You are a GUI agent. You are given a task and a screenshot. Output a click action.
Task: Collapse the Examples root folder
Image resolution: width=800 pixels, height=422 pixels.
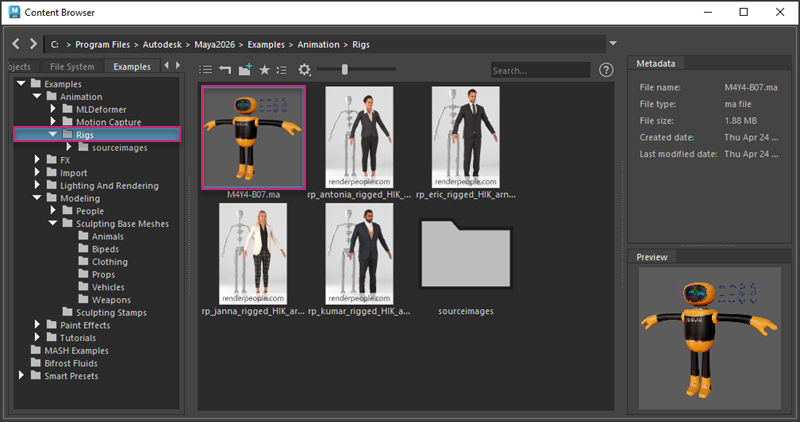pos(21,83)
